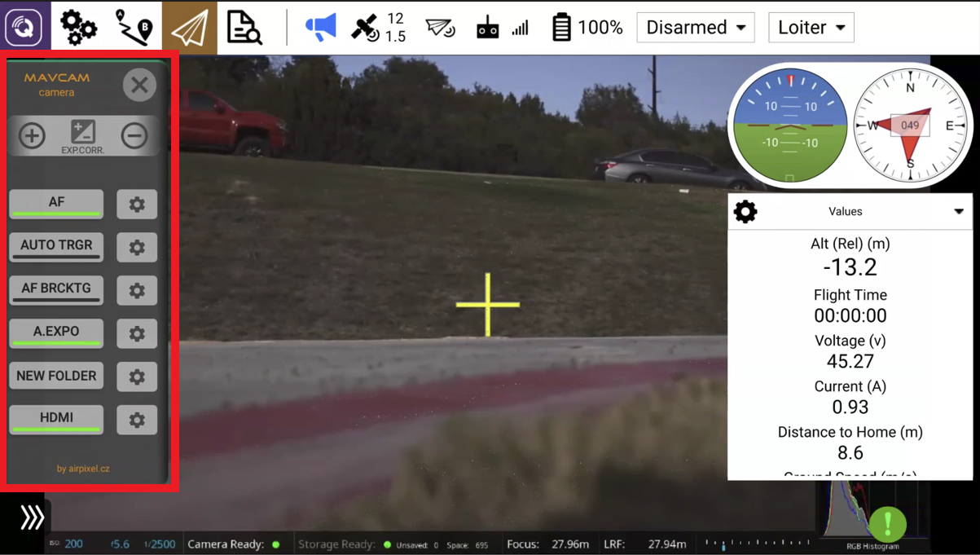
Task: Toggle the HDMI output button
Action: point(56,419)
